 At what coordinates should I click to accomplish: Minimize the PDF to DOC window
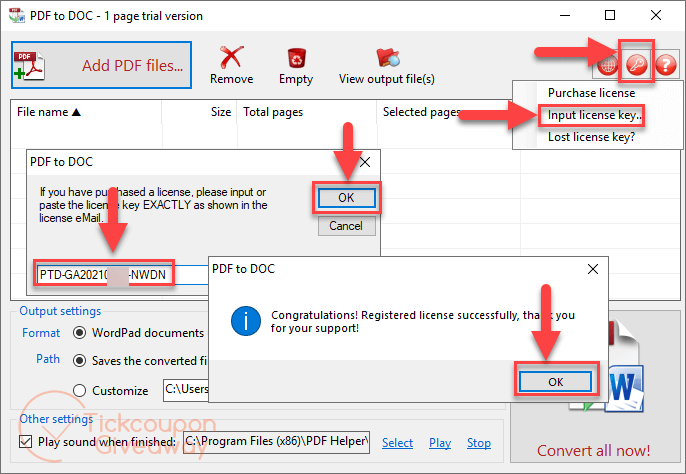point(565,15)
